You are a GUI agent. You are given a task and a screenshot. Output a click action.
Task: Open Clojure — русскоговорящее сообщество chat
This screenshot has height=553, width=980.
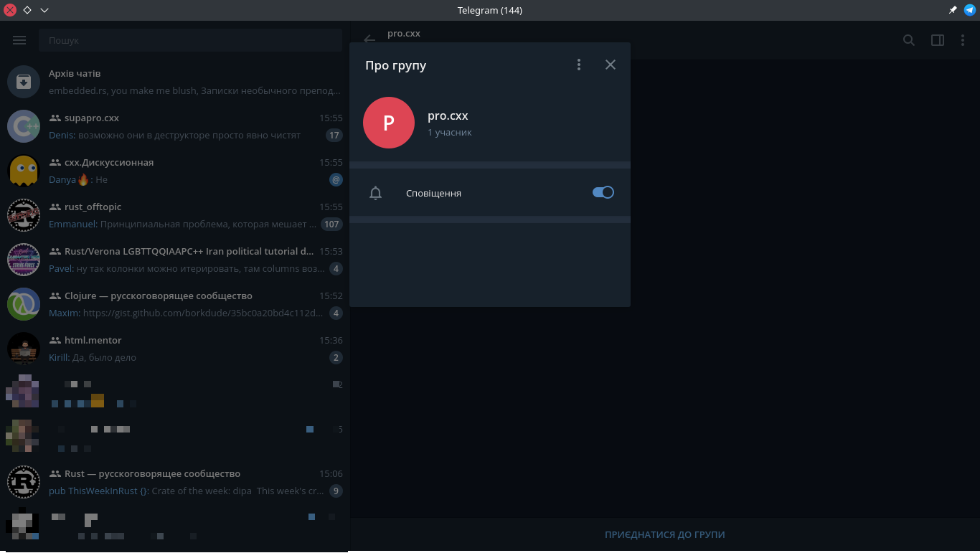tap(175, 304)
